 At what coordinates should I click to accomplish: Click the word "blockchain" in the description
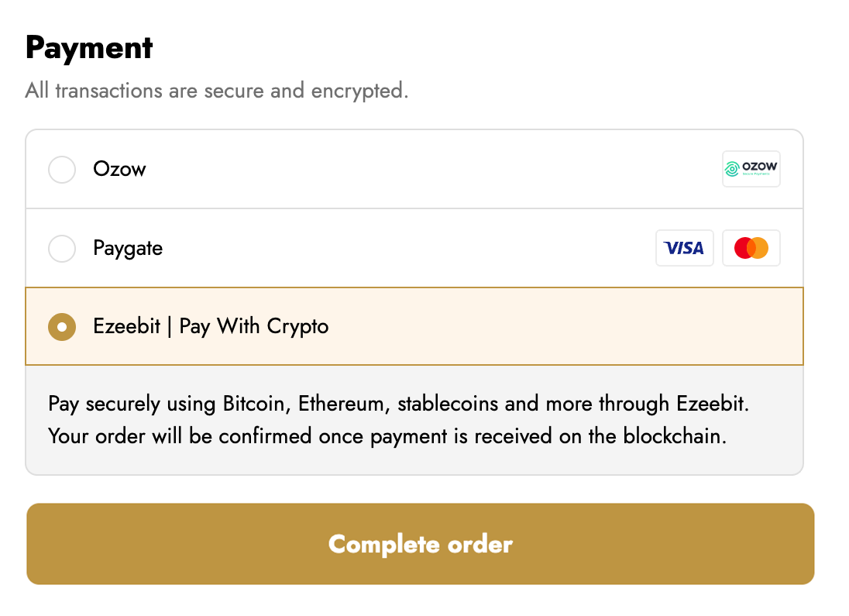674,436
